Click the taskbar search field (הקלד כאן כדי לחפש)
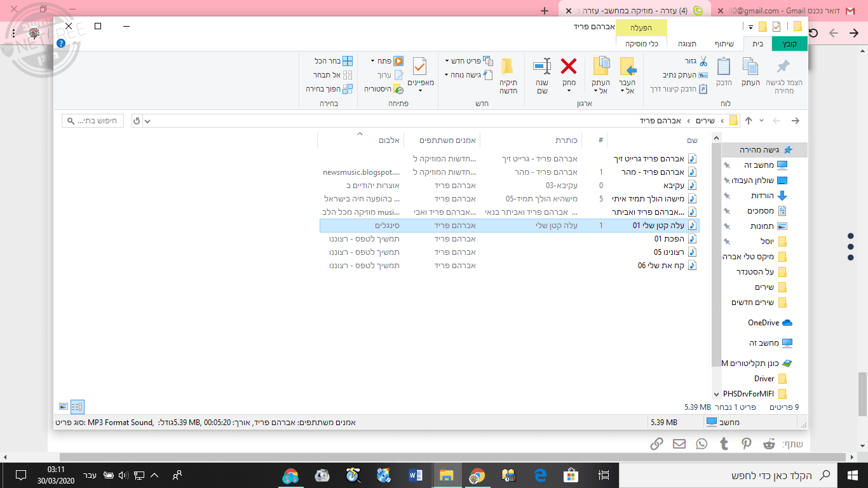Screen dimensions: 868x488 coord(728,475)
